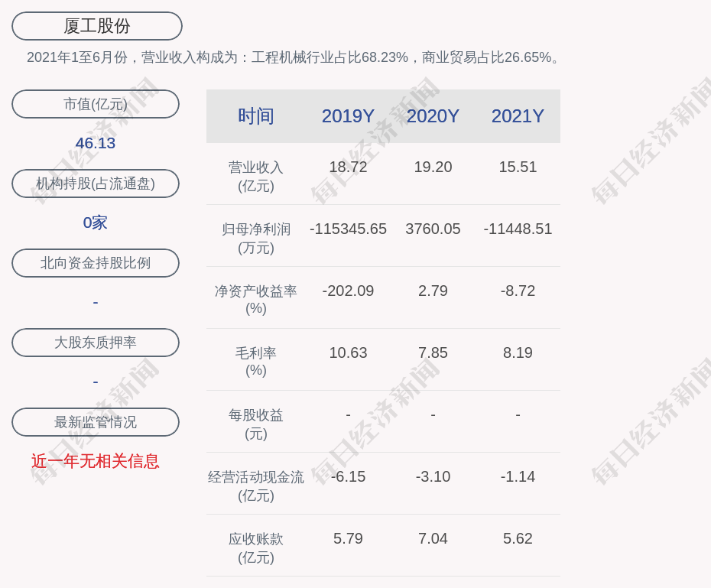Select ROE value -202.09
The image size is (711, 588).
tap(348, 291)
